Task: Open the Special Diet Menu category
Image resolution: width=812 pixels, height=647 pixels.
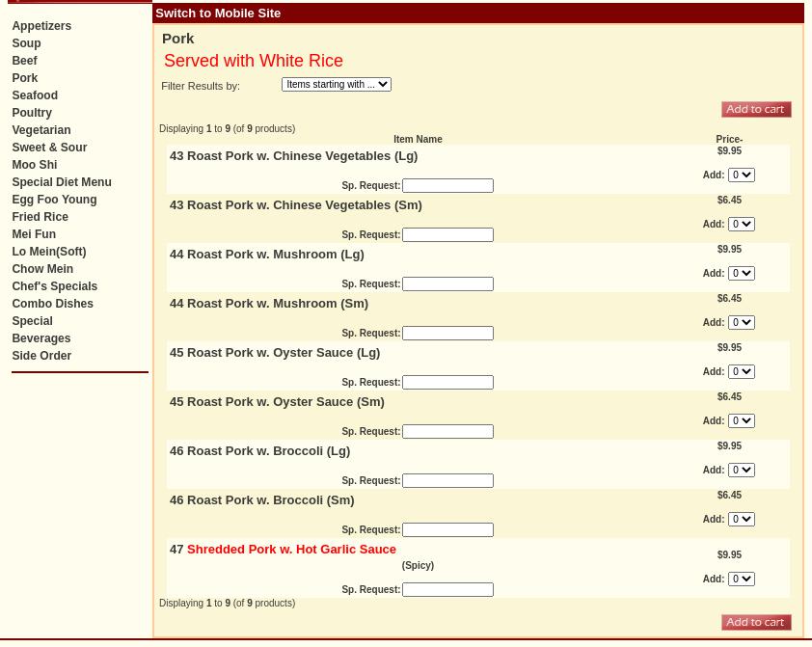Action: 61,183
